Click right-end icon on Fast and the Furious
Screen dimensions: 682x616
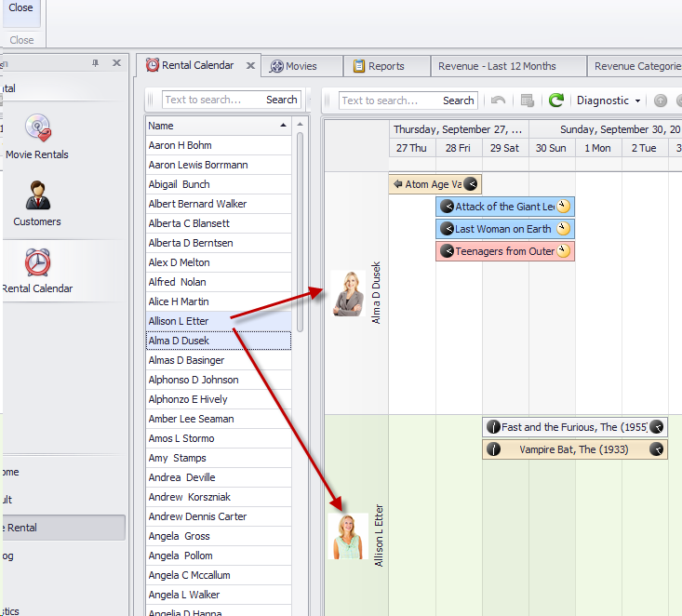coord(656,427)
